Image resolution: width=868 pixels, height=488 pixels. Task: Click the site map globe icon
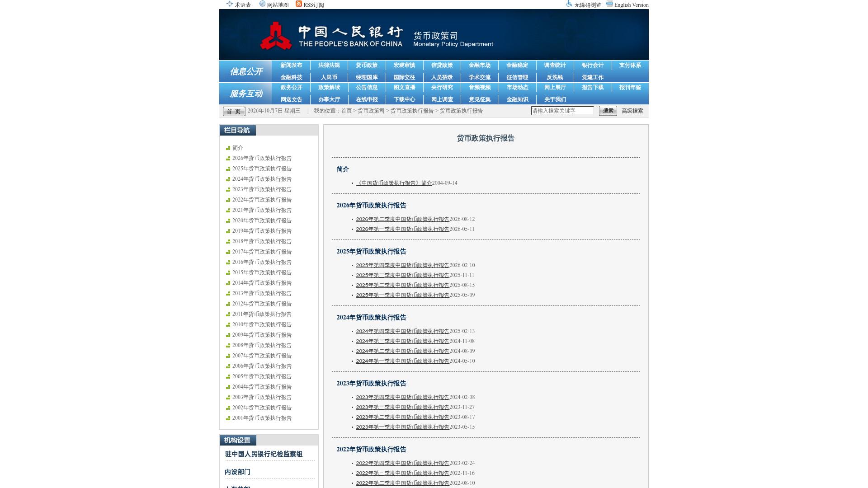[x=262, y=4]
